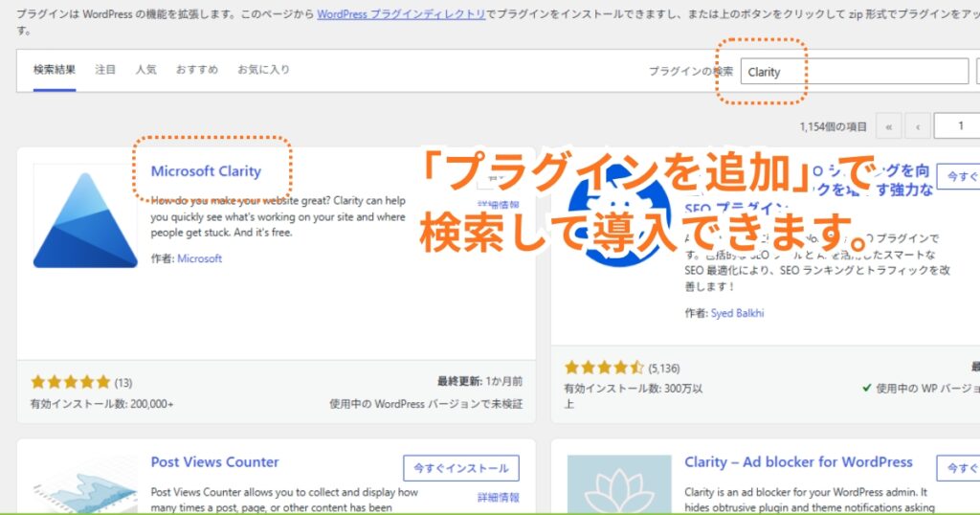980x515 pixels.
Task: Click the green compatibility checkmark icon
Action: [x=866, y=388]
